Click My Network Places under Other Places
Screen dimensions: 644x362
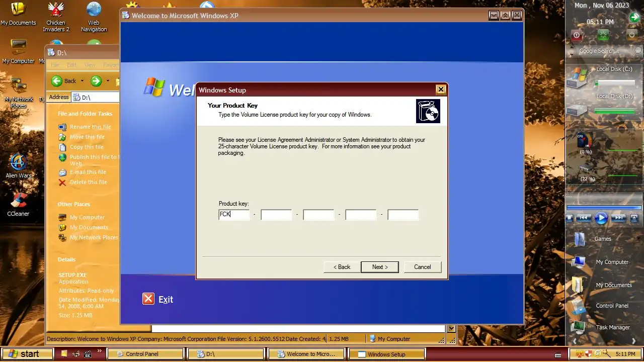point(94,237)
